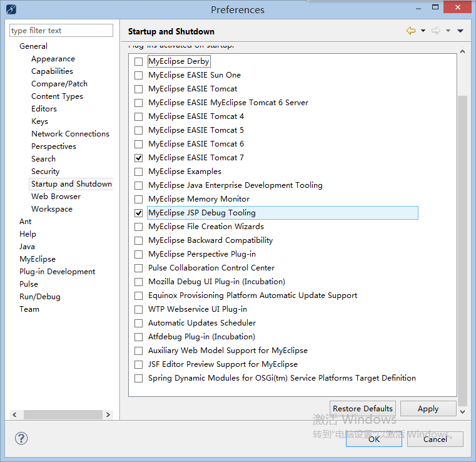Click Restore Defaults button

(x=363, y=409)
